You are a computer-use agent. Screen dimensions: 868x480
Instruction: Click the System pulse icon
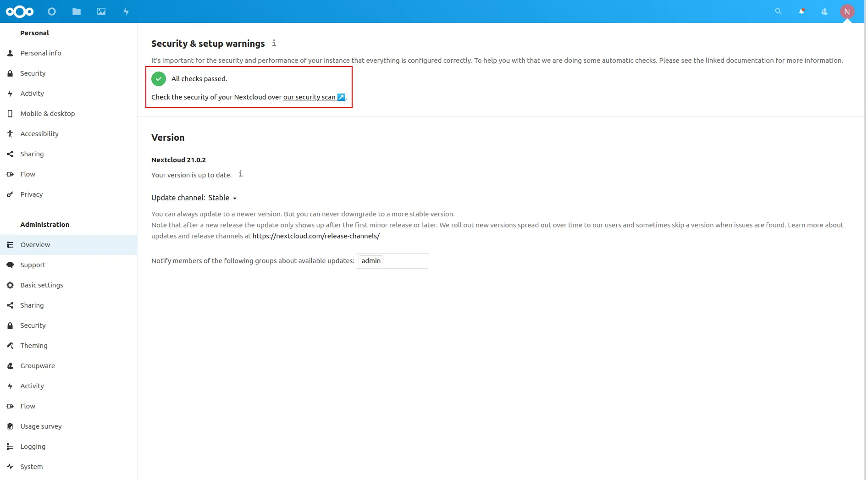[x=10, y=467]
